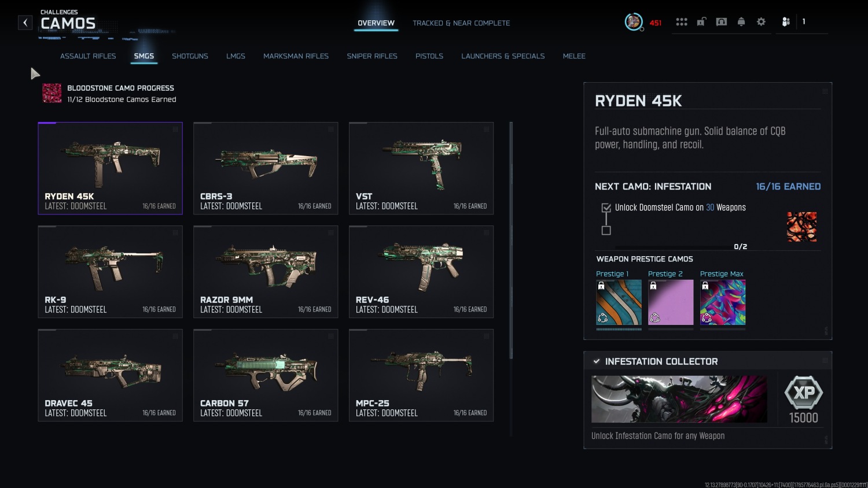The image size is (868, 488).
Task: Select the REV-46 weapon card
Action: coord(421,272)
